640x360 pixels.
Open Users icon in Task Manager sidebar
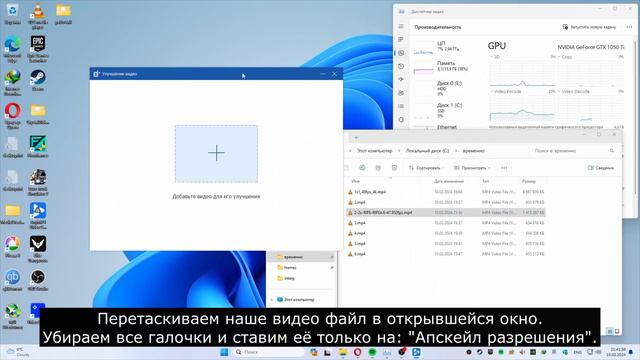401,93
